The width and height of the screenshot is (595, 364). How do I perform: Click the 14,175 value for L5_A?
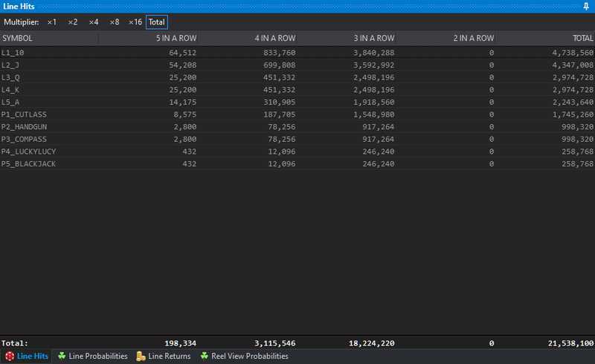click(x=182, y=103)
